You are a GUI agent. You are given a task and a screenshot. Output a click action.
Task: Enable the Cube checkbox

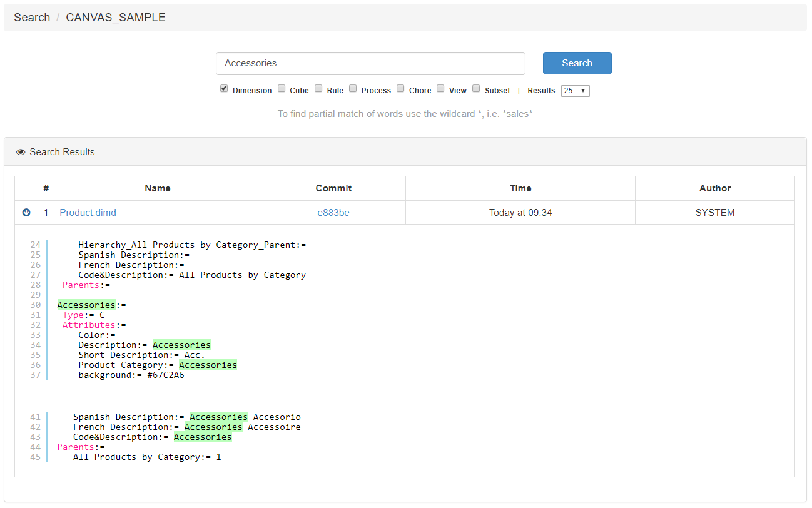282,89
